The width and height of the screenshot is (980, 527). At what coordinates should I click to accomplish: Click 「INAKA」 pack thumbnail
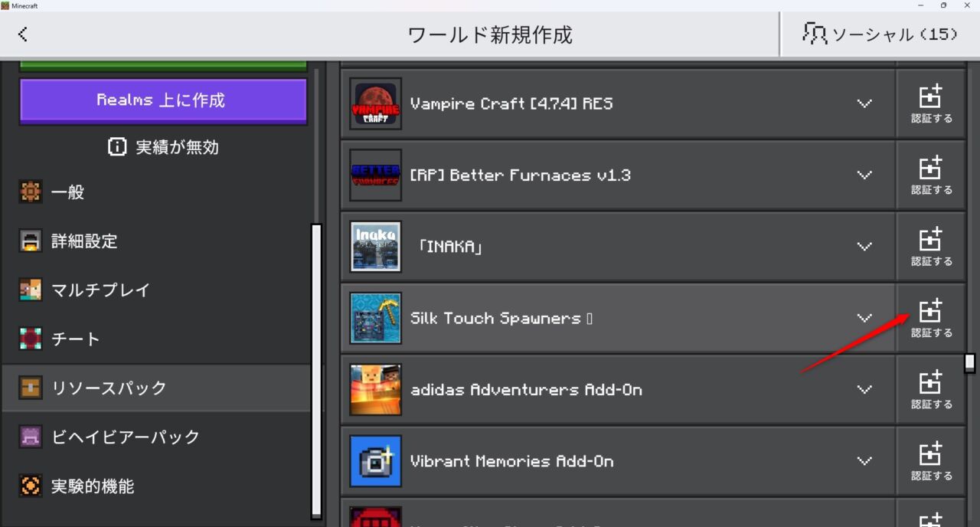point(376,247)
